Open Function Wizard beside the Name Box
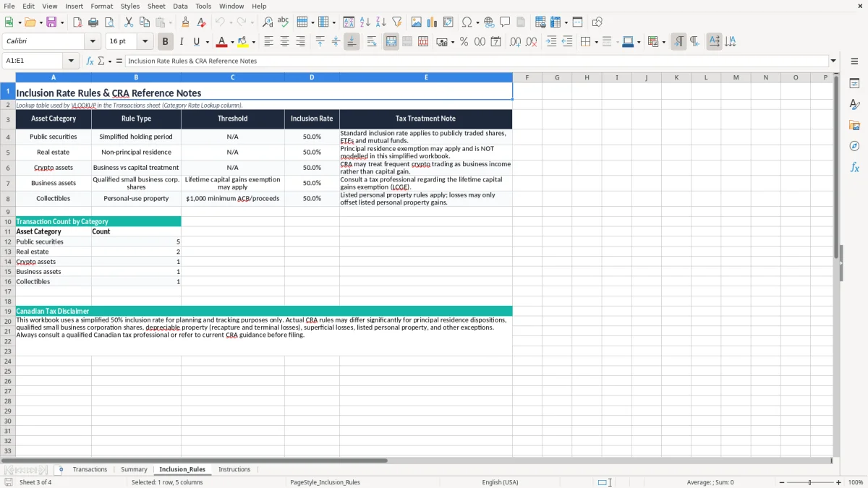Image resolution: width=868 pixels, height=488 pixels. tap(90, 61)
